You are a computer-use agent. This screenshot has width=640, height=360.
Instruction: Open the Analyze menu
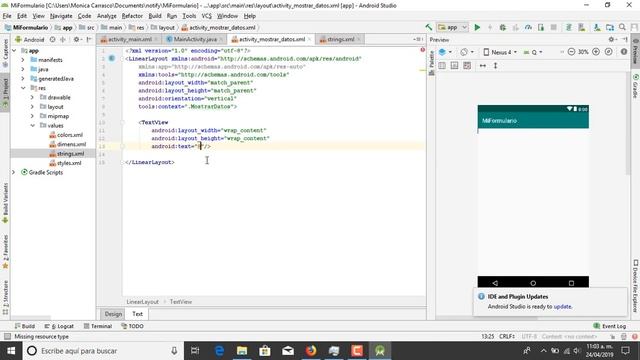107,16
